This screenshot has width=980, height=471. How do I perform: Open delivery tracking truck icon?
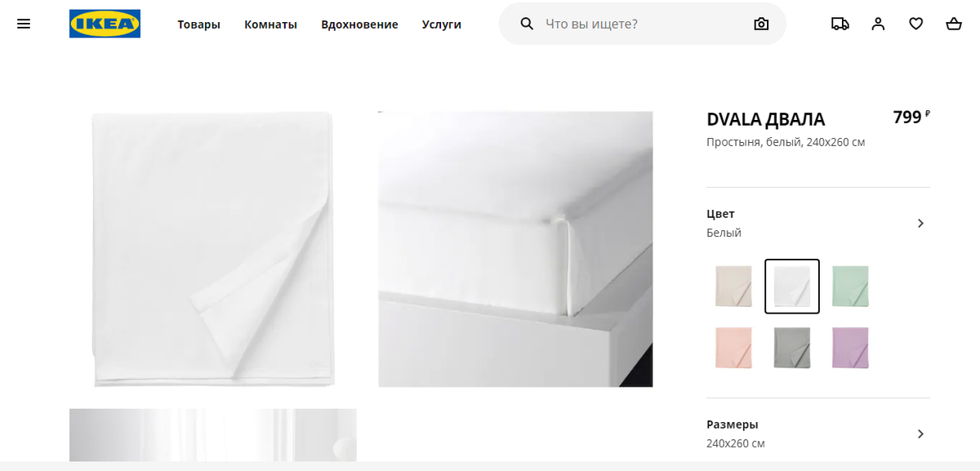pyautogui.click(x=840, y=24)
